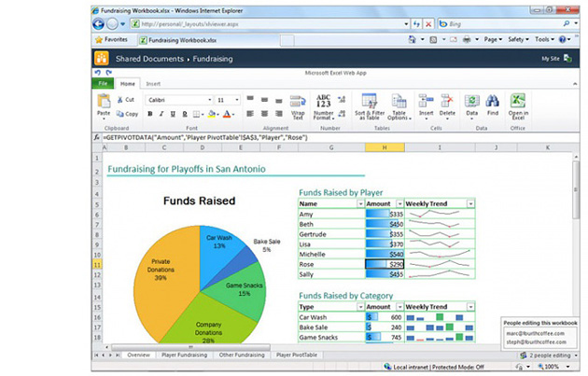Click the Find binoculars icon

(492, 104)
